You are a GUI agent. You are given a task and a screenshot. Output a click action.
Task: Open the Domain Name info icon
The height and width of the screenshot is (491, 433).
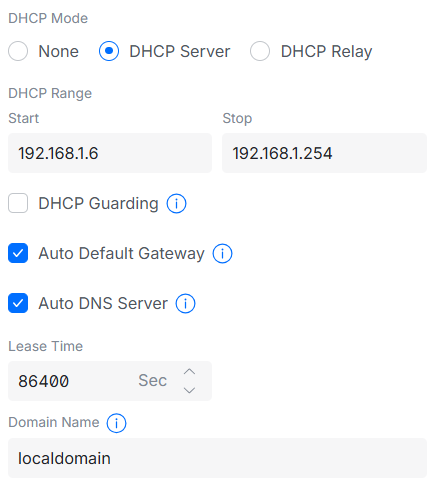click(x=116, y=423)
